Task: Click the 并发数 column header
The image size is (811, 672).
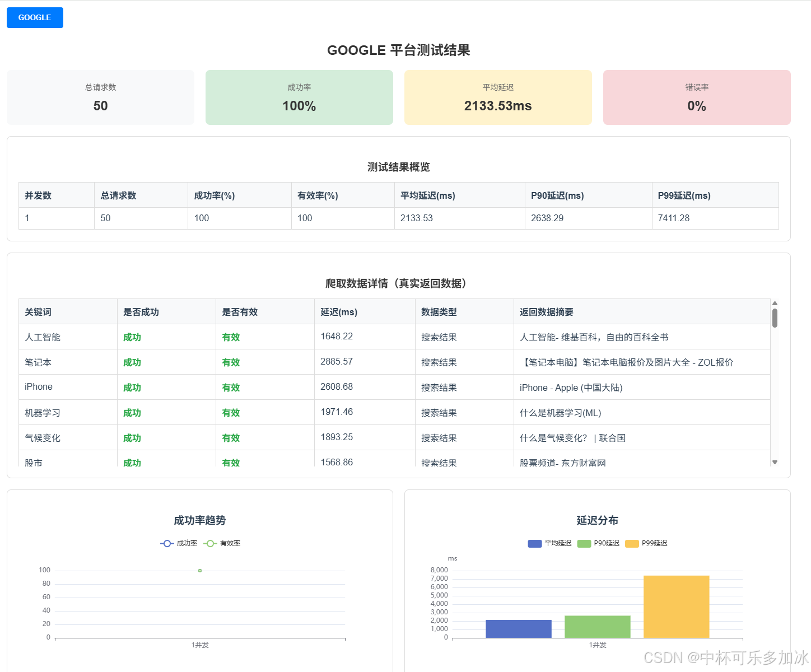Action: (57, 195)
